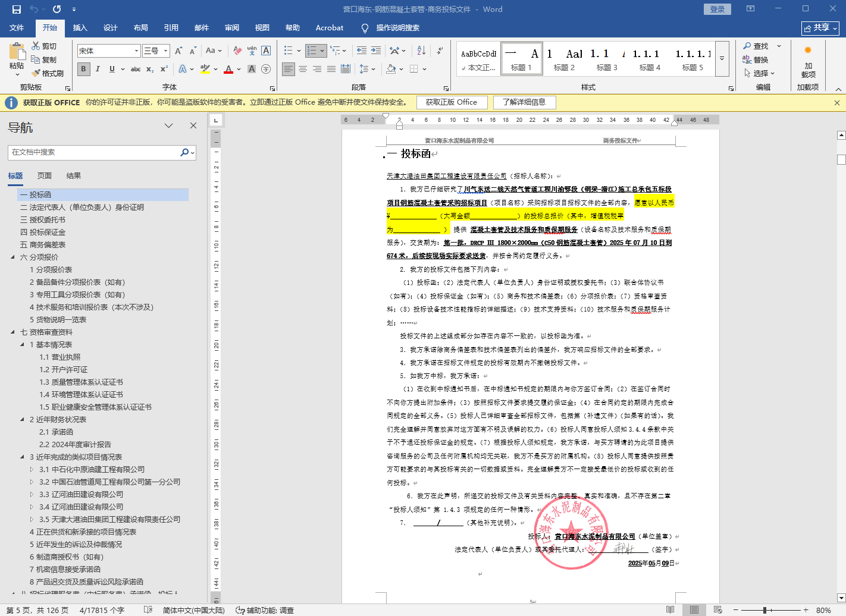Collapse the 六 分项报价 heading in navigation
The height and width of the screenshot is (616, 846).
[x=12, y=257]
